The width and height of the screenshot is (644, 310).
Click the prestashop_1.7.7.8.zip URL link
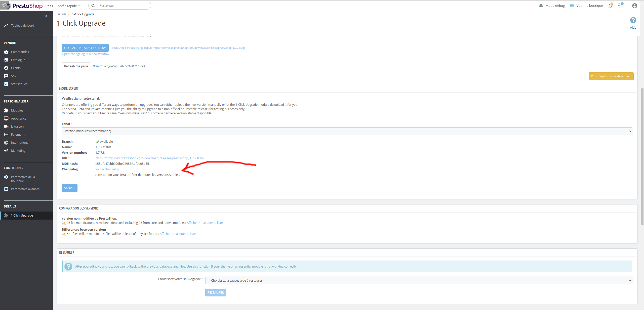149,158
